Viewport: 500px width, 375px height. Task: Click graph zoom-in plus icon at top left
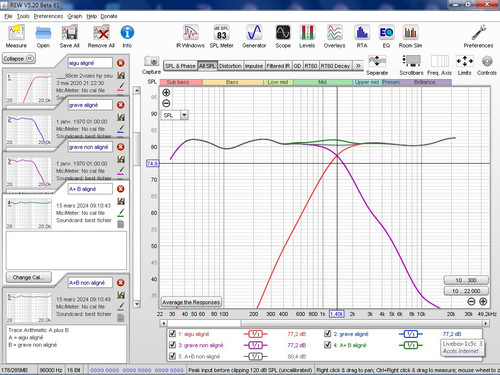point(166,93)
